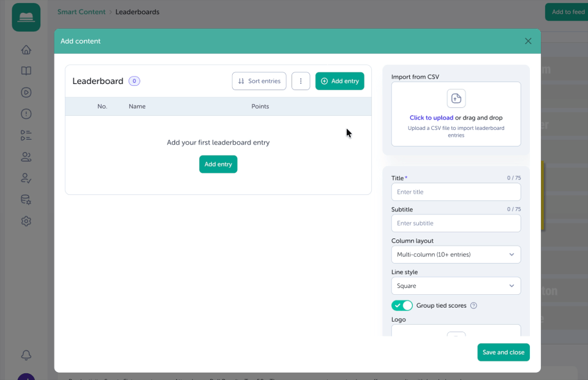Click to upload a CSV file

tap(431, 118)
